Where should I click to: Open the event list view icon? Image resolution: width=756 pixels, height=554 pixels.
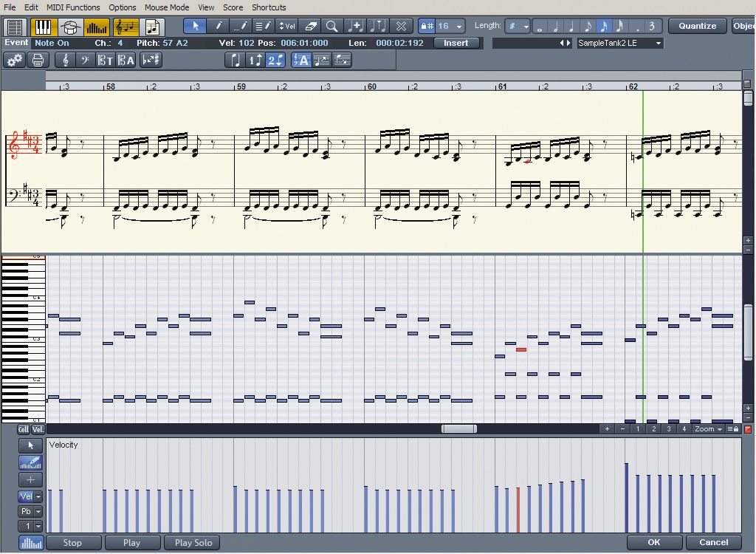click(15, 27)
